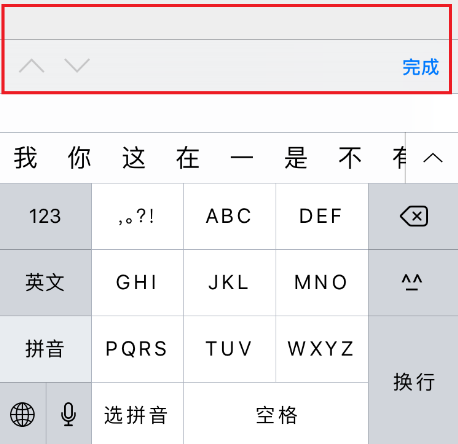Viewport: 458px width, 444px height.
Task: Tap the 换行 return key
Action: pos(414,380)
